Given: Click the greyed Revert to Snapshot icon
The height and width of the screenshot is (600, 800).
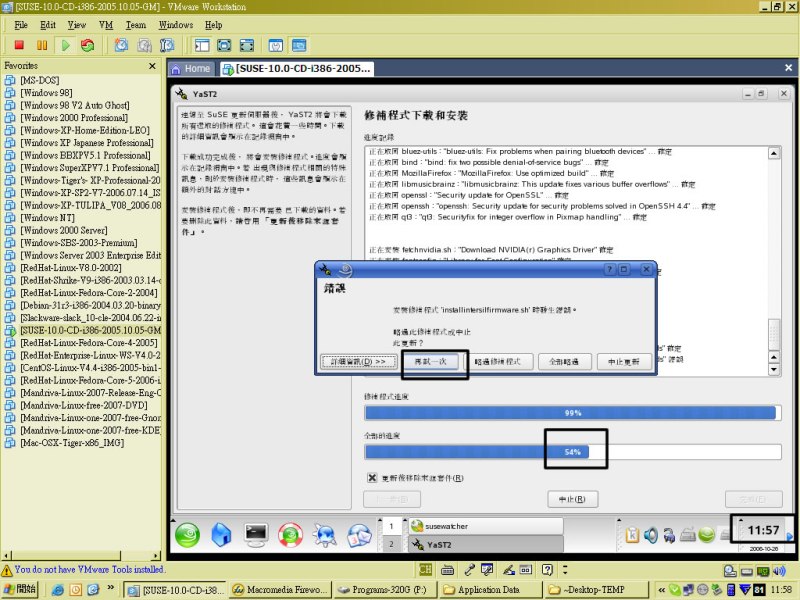Looking at the screenshot, I should (x=144, y=45).
